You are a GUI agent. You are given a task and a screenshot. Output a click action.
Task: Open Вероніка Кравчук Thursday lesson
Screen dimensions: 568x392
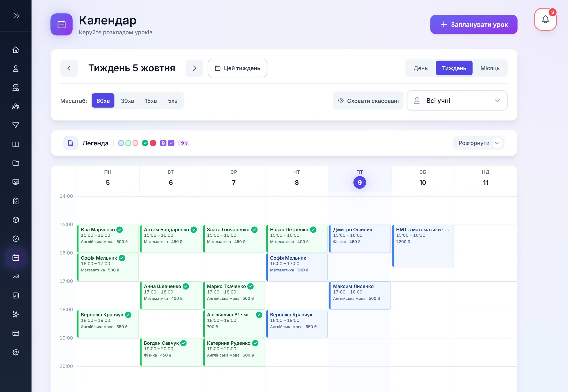(x=297, y=324)
